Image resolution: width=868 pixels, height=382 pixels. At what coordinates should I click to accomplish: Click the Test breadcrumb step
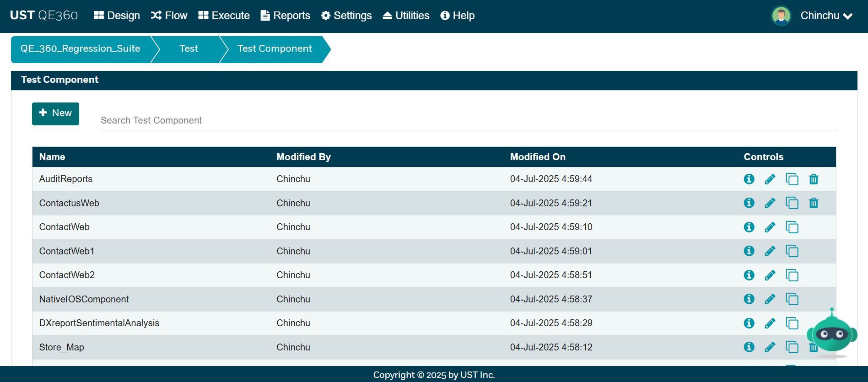(x=189, y=49)
